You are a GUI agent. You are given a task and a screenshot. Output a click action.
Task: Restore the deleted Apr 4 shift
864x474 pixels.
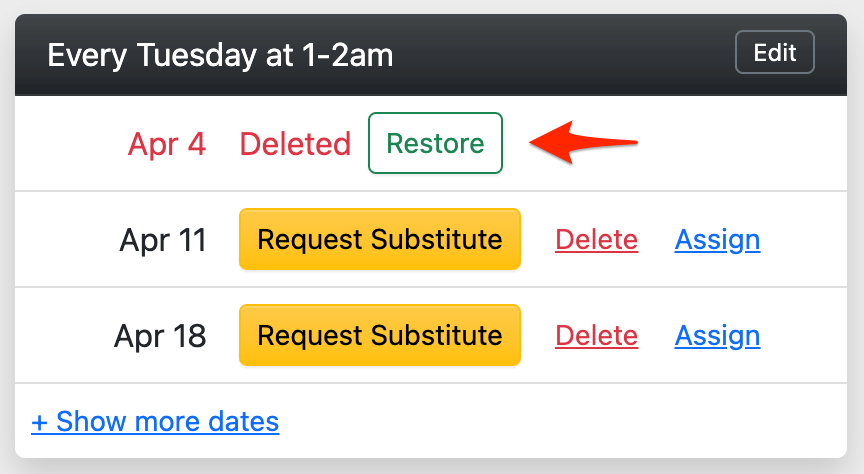pyautogui.click(x=435, y=144)
